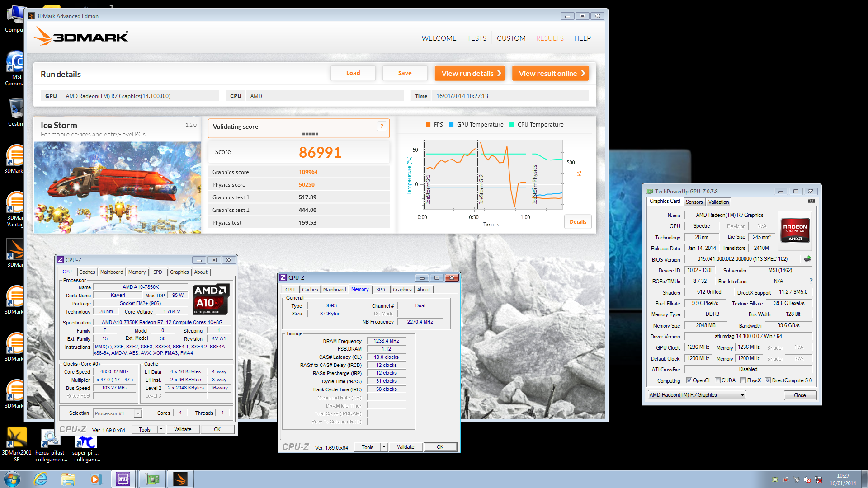868x488 pixels.
Task: Open the Mainboard tab in CPU-Z Memory window
Action: click(x=335, y=290)
